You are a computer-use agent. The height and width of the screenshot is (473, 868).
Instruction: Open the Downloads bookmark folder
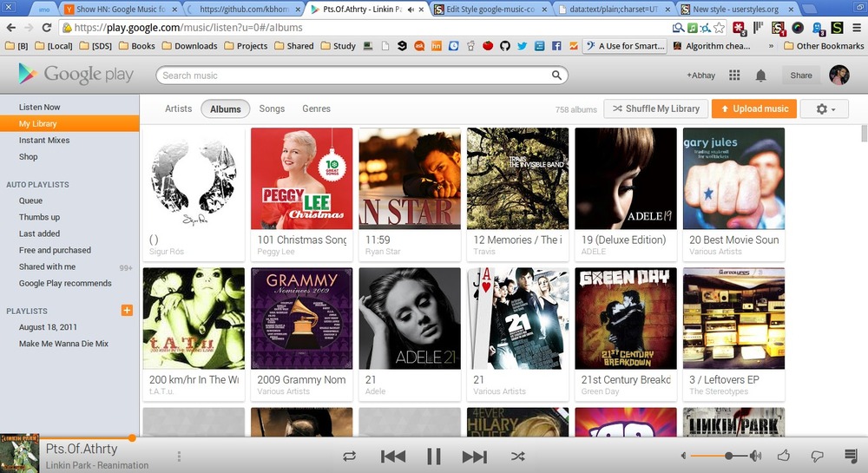190,46
